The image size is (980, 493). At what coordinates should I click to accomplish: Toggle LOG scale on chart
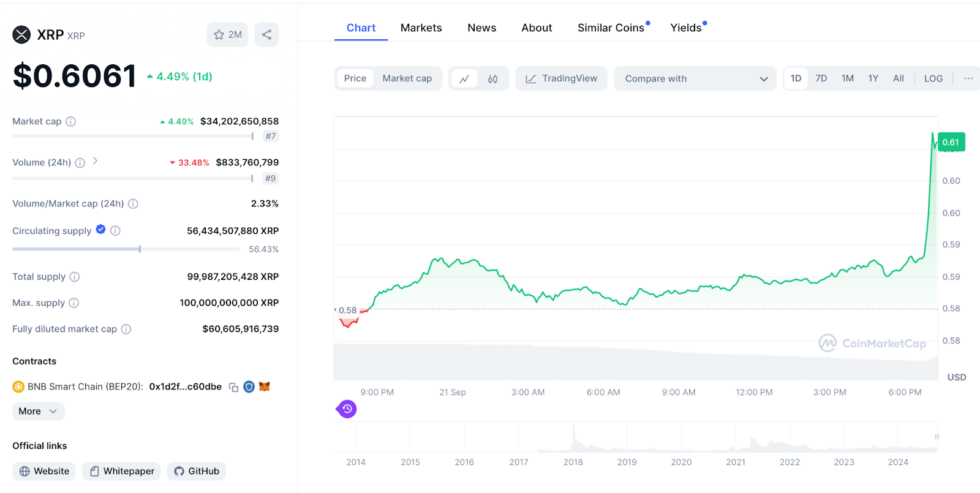tap(933, 78)
